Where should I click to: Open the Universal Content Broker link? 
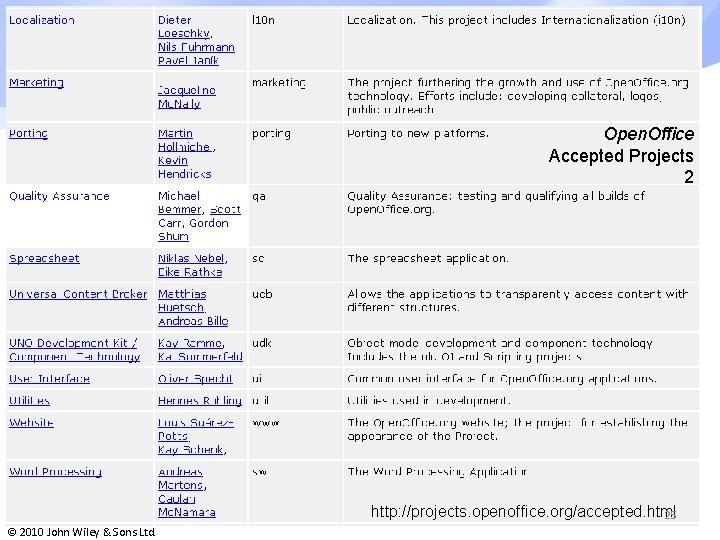click(78, 294)
